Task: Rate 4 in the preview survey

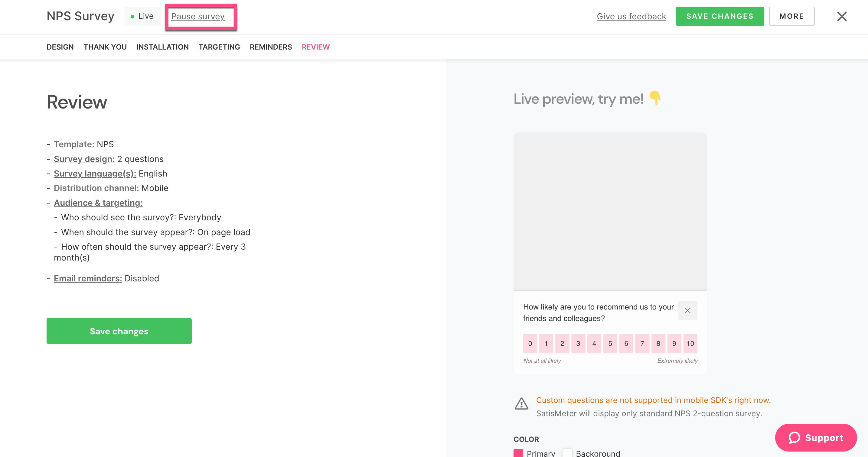Action: click(x=594, y=343)
